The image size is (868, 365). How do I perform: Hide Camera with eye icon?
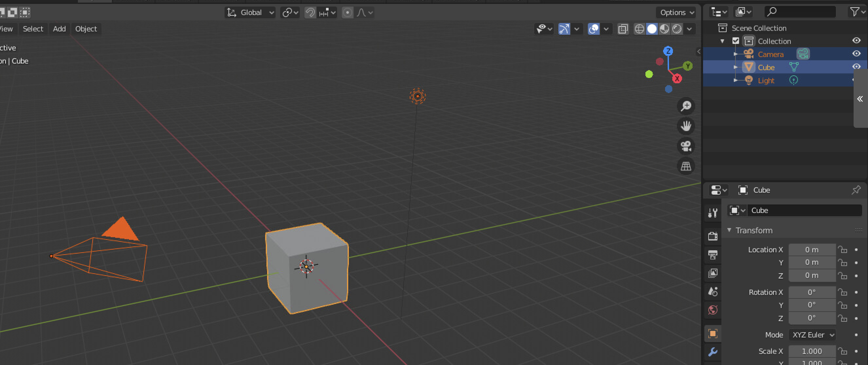coord(857,54)
